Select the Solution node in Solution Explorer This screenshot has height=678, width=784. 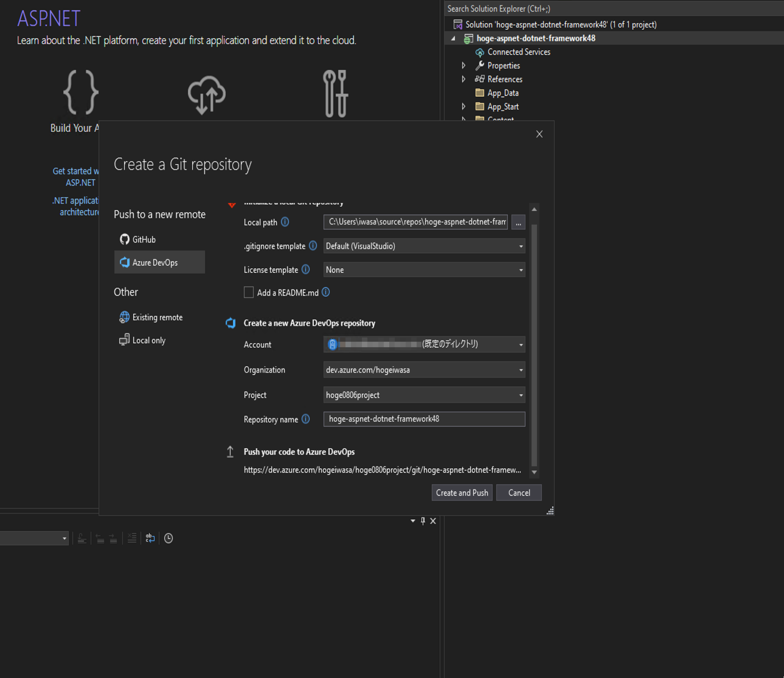pyautogui.click(x=561, y=24)
